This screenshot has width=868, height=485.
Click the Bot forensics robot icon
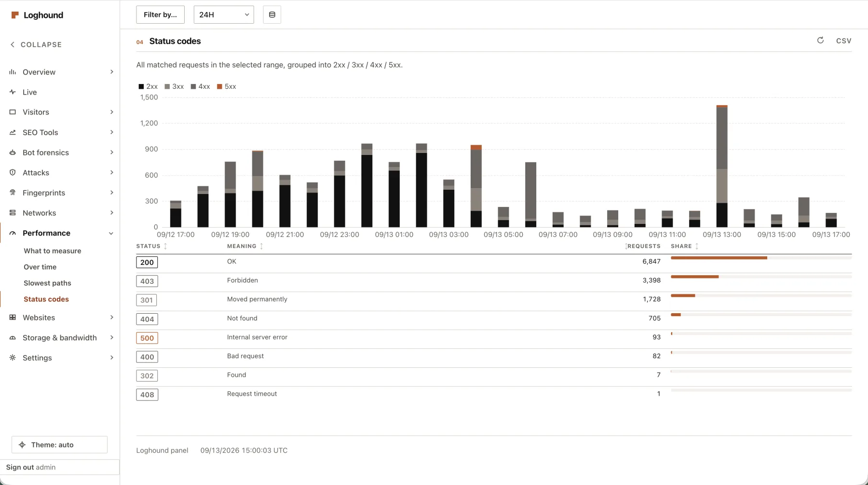(13, 152)
